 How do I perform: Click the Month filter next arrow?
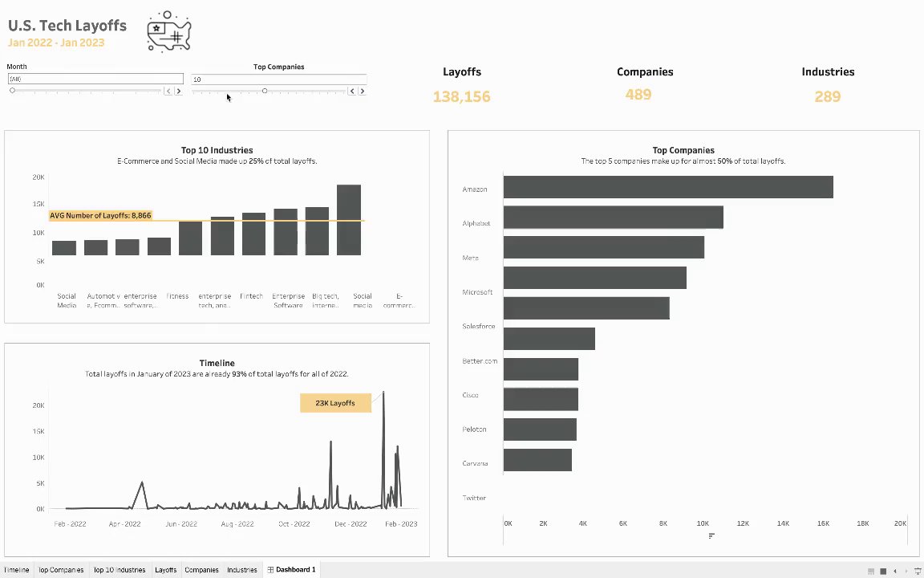point(179,91)
